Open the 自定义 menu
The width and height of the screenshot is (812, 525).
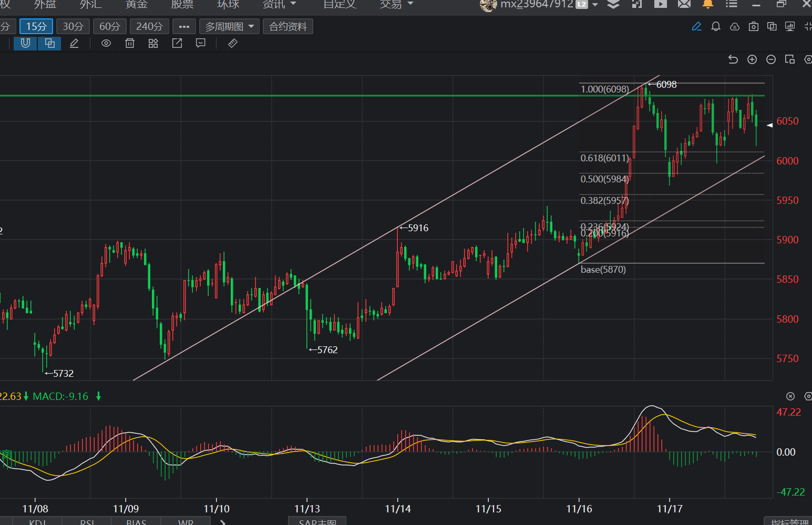[340, 4]
